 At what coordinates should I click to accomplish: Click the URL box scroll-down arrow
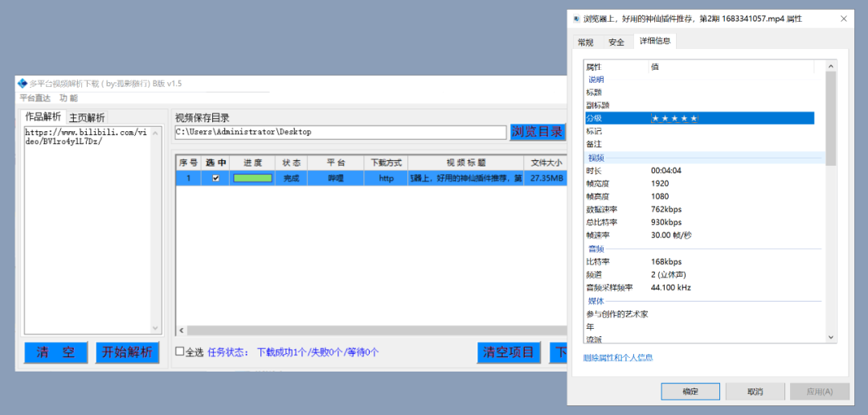(x=155, y=328)
